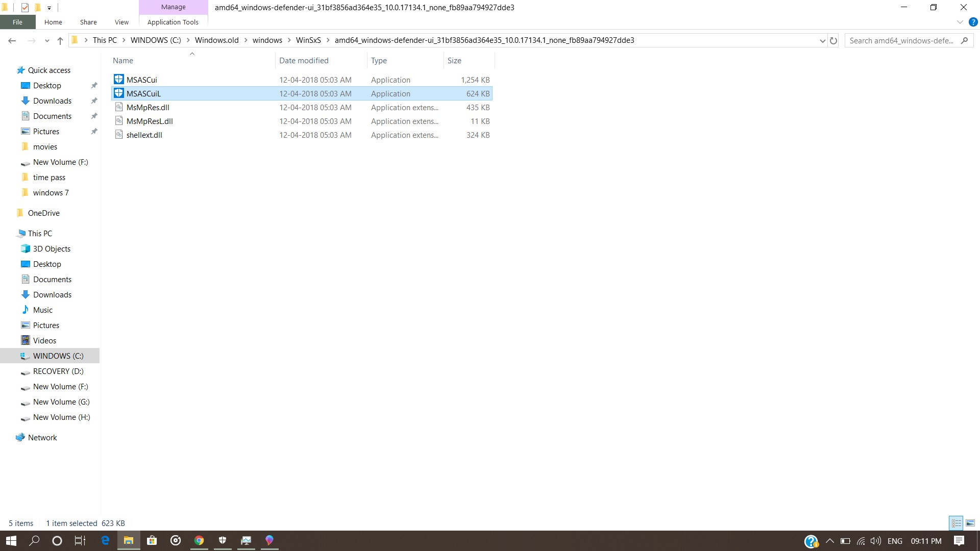Open Music under This PC
Screen dimensions: 980x551
tap(43, 310)
